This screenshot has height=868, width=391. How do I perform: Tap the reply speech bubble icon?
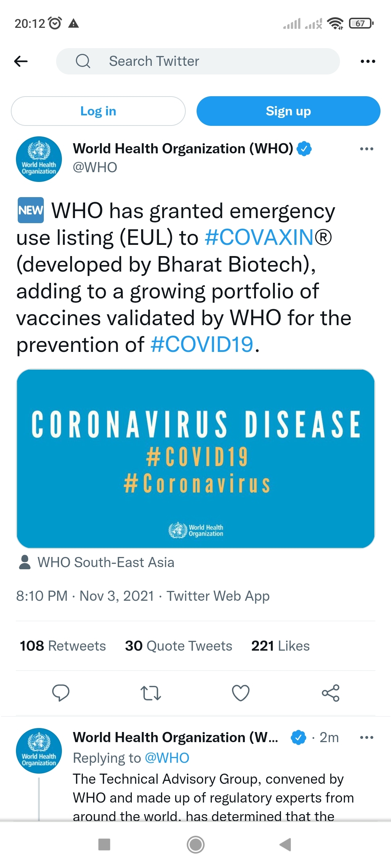61,693
